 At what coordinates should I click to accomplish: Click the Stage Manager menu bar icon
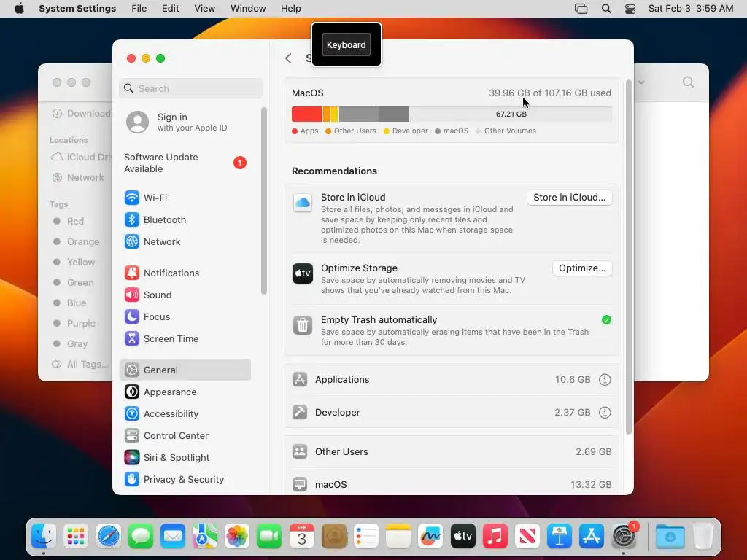[581, 9]
